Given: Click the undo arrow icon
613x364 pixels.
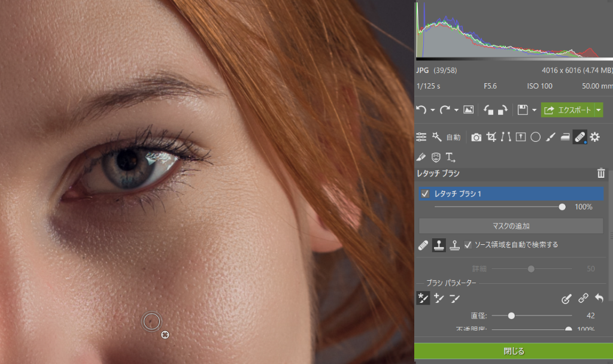Looking at the screenshot, I should (x=421, y=110).
